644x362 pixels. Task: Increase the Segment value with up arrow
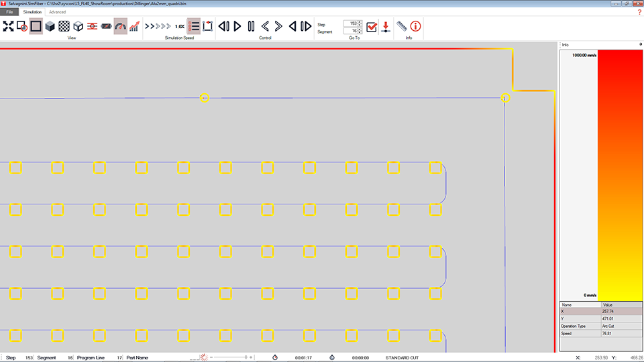360,29
